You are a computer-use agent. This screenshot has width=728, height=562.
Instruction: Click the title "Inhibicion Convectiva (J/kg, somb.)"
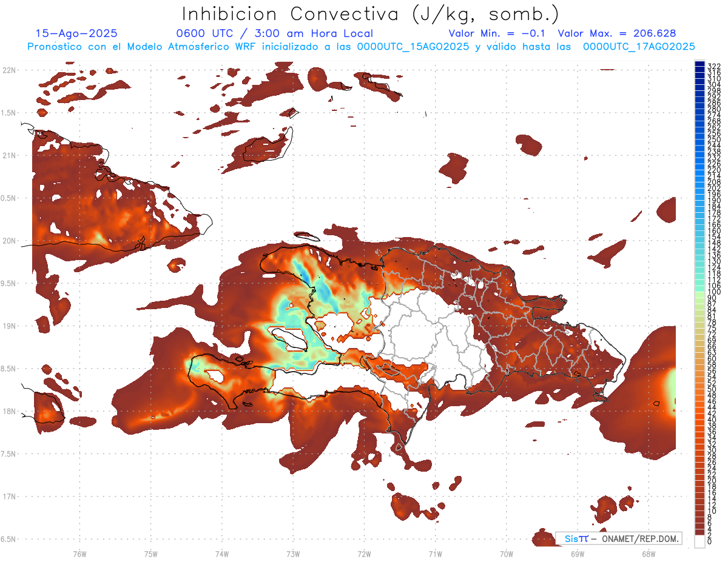click(371, 14)
